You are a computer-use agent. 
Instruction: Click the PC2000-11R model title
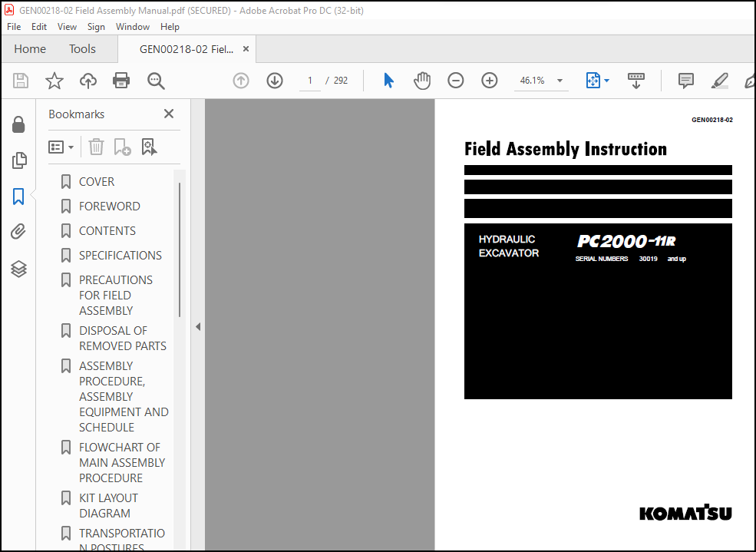(626, 241)
